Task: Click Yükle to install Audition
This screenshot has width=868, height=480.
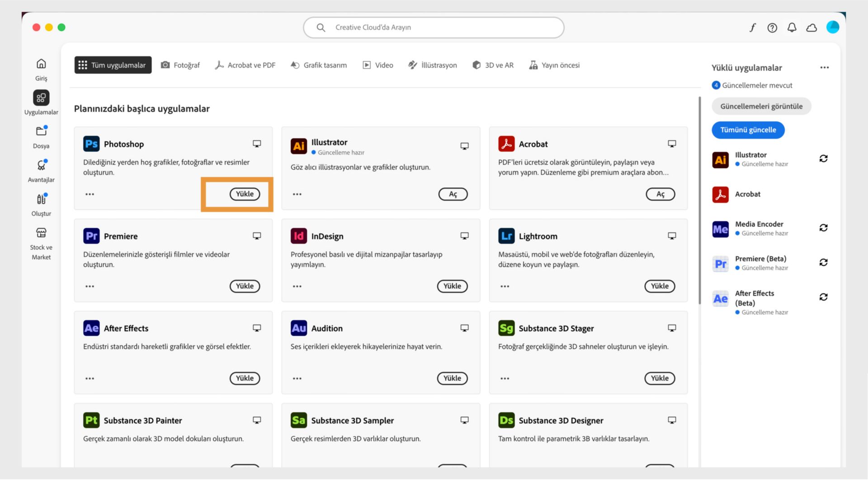Action: (452, 379)
